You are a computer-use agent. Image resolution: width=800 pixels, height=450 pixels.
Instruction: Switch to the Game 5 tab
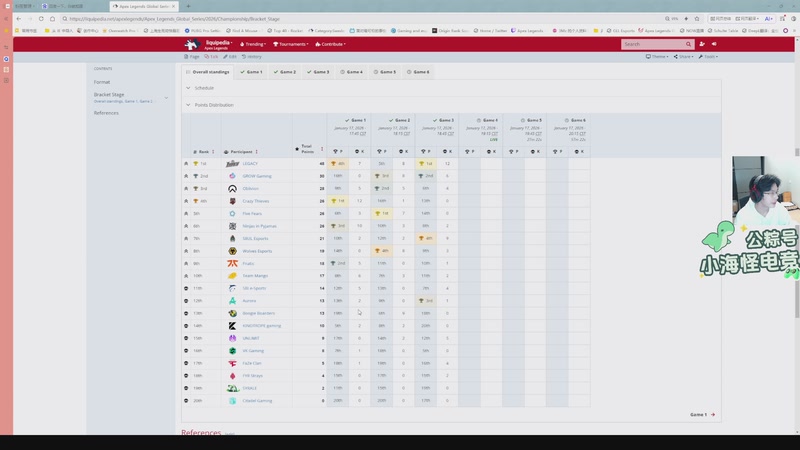[x=385, y=72]
